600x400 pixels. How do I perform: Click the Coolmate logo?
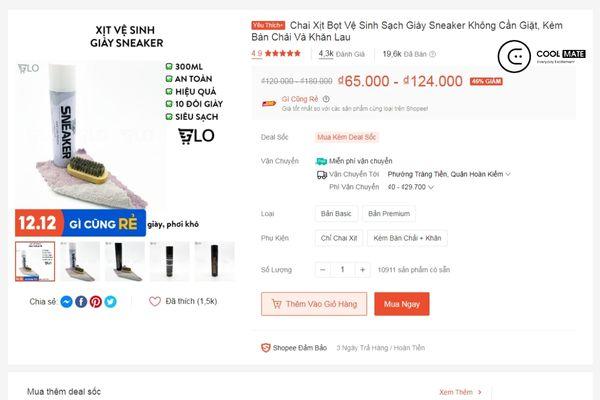point(541,56)
